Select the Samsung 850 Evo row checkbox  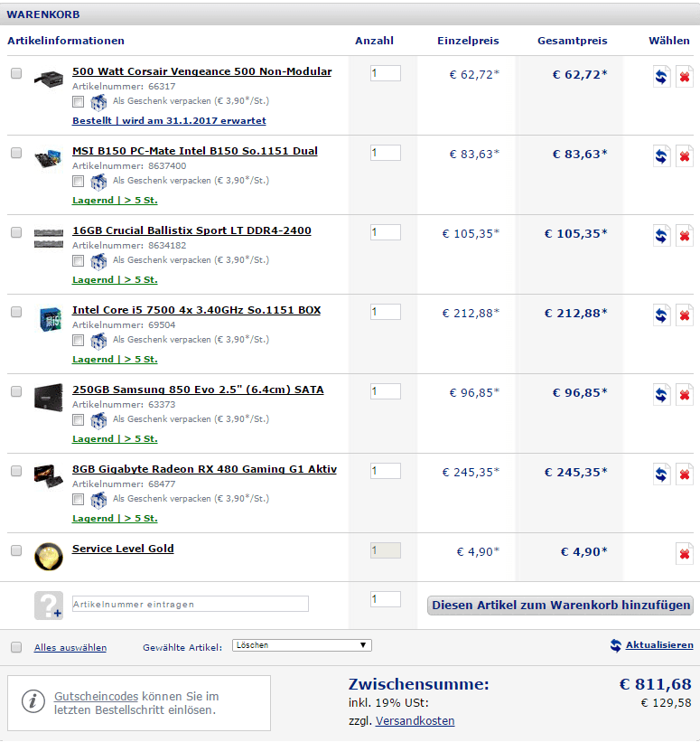coord(16,390)
